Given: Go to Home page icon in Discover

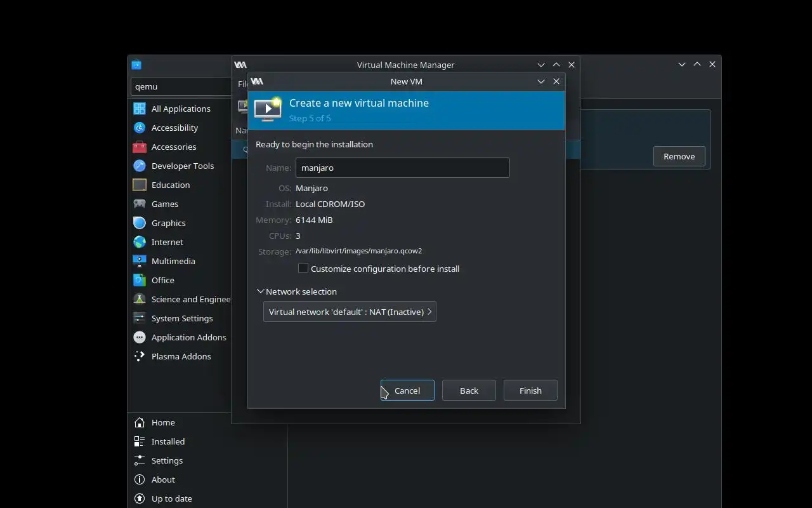Looking at the screenshot, I should pos(140,422).
